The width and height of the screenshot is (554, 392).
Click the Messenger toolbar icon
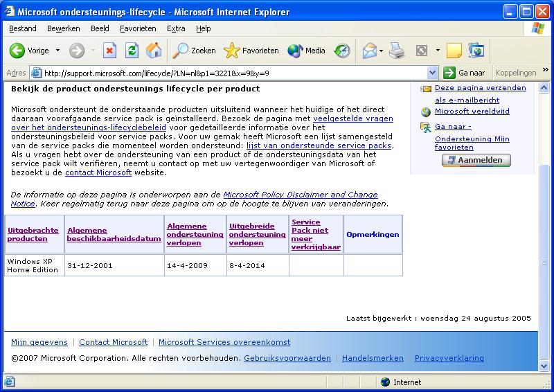click(476, 51)
